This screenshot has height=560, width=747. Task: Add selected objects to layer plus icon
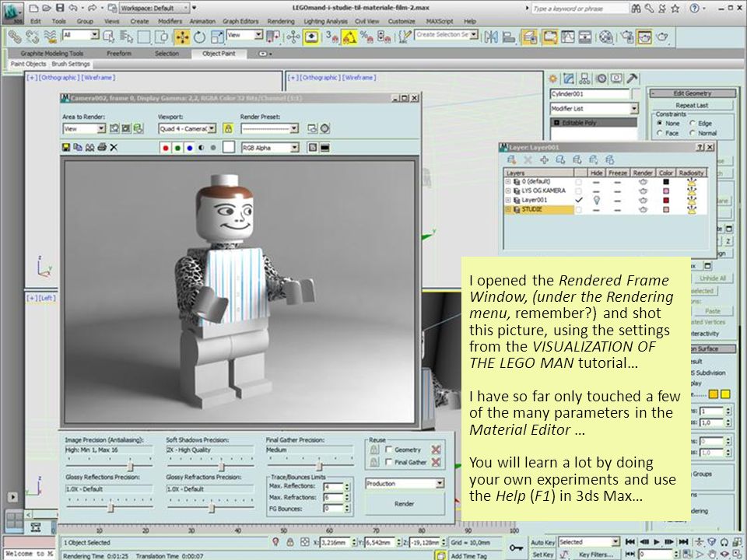(544, 160)
